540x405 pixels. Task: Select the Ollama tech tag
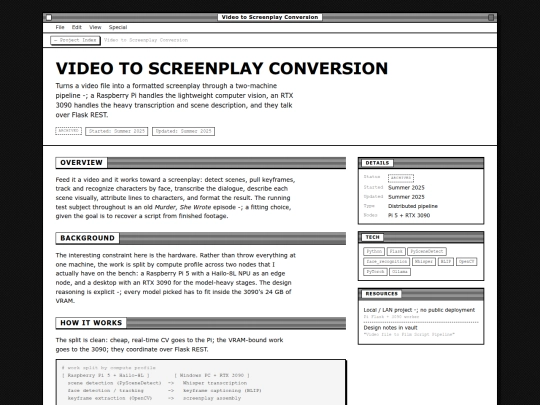tap(400, 272)
